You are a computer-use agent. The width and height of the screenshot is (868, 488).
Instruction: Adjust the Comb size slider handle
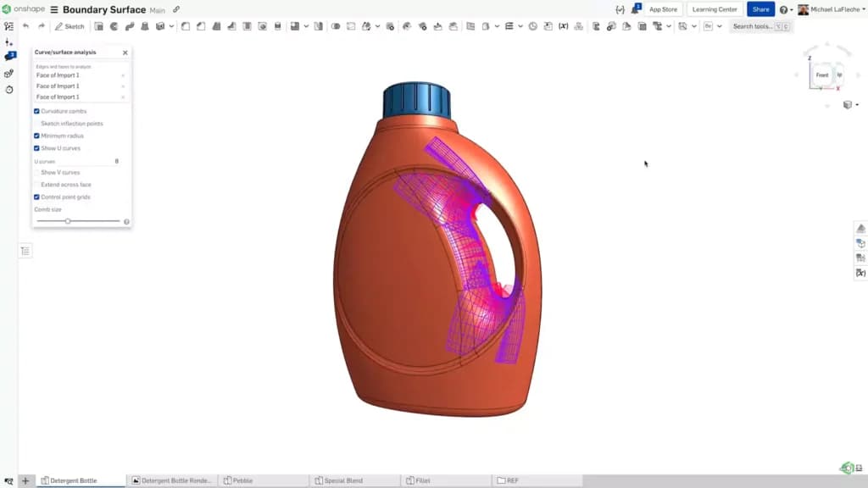[68, 221]
